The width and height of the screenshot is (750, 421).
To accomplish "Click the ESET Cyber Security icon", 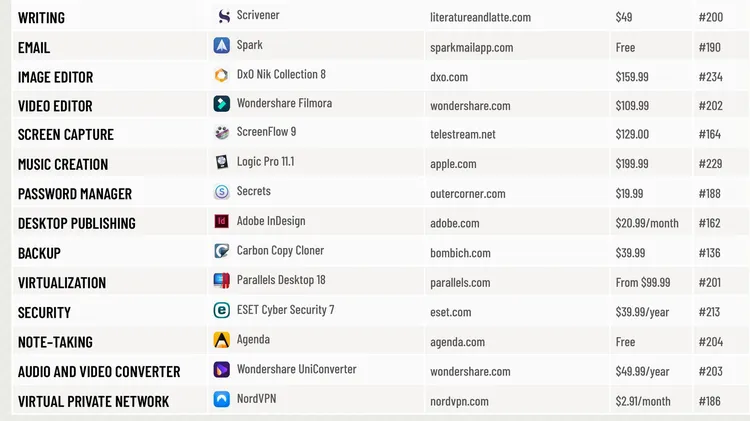I will pos(222,310).
